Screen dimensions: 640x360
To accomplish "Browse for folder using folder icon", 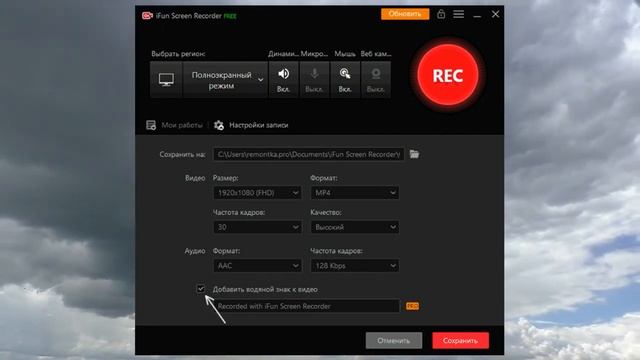I will pos(414,154).
